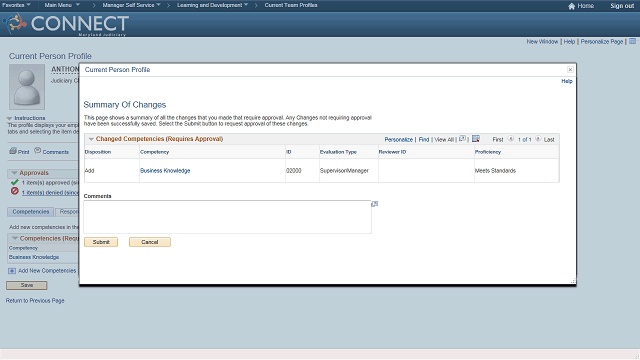Select Current Team Profiles breadcrumb

(x=291, y=5)
